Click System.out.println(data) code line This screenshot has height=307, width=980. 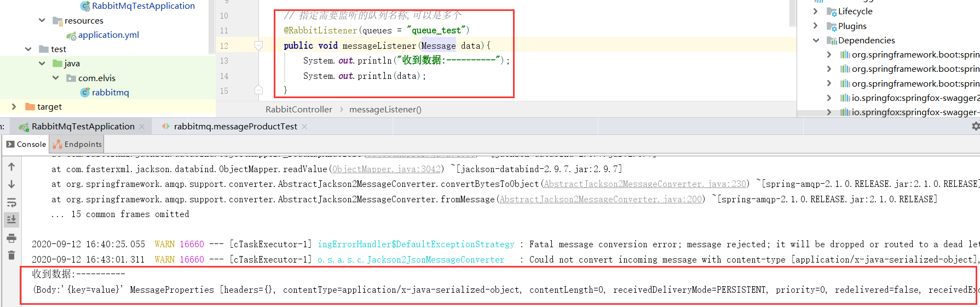pos(365,76)
